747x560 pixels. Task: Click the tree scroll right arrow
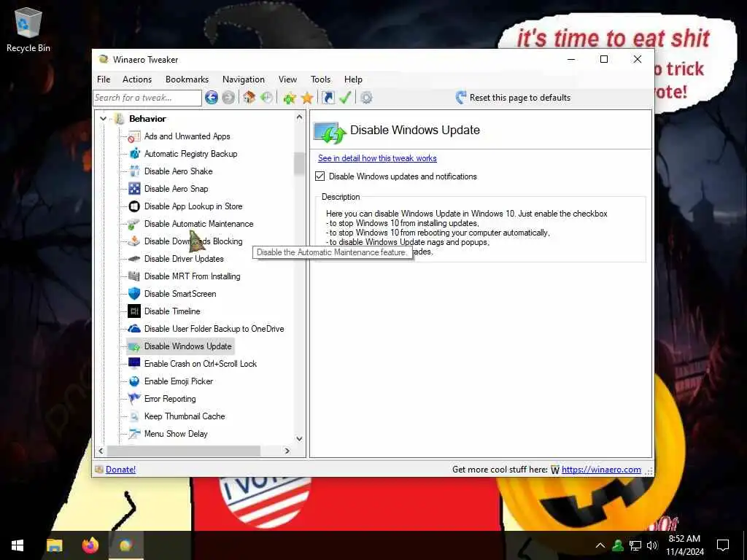click(287, 451)
